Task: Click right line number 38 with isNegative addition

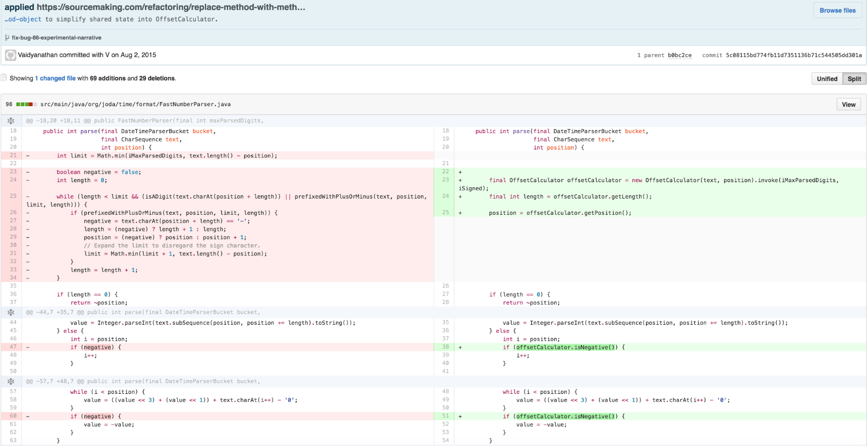Action: [446, 347]
